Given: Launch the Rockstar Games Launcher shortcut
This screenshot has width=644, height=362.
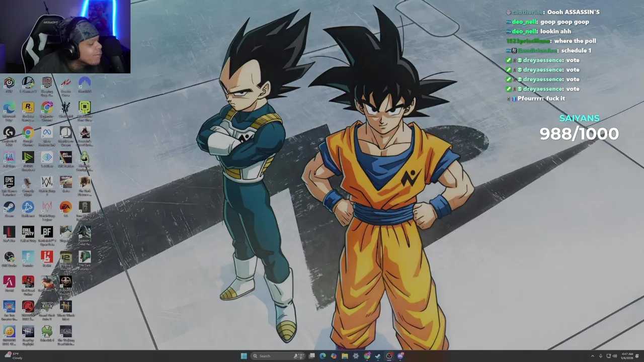Looking at the screenshot, I should point(28,111).
